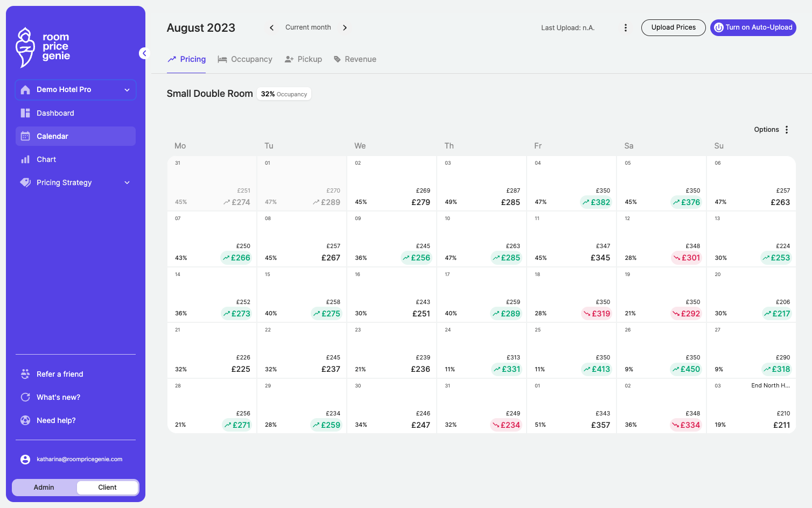Expand Pricing Strategy submenu chevron

coord(127,182)
